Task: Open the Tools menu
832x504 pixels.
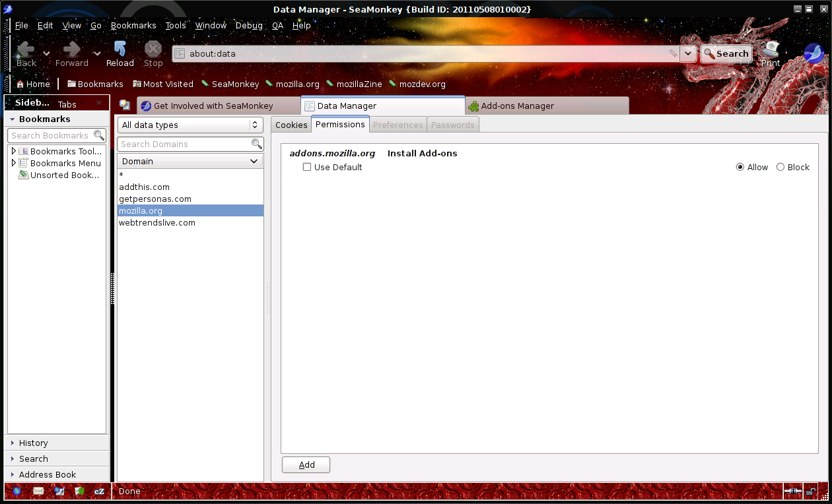Action: [176, 26]
